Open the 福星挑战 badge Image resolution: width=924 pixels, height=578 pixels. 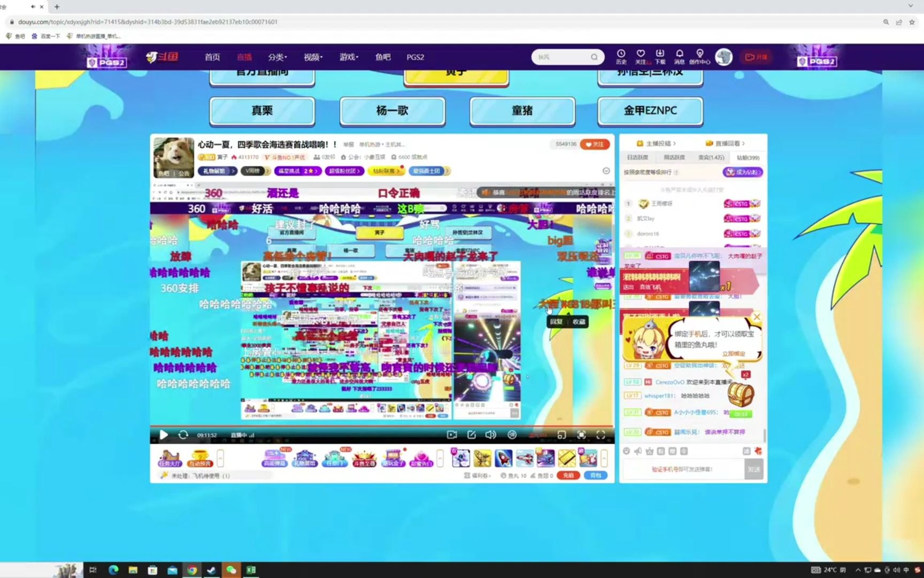[298, 171]
